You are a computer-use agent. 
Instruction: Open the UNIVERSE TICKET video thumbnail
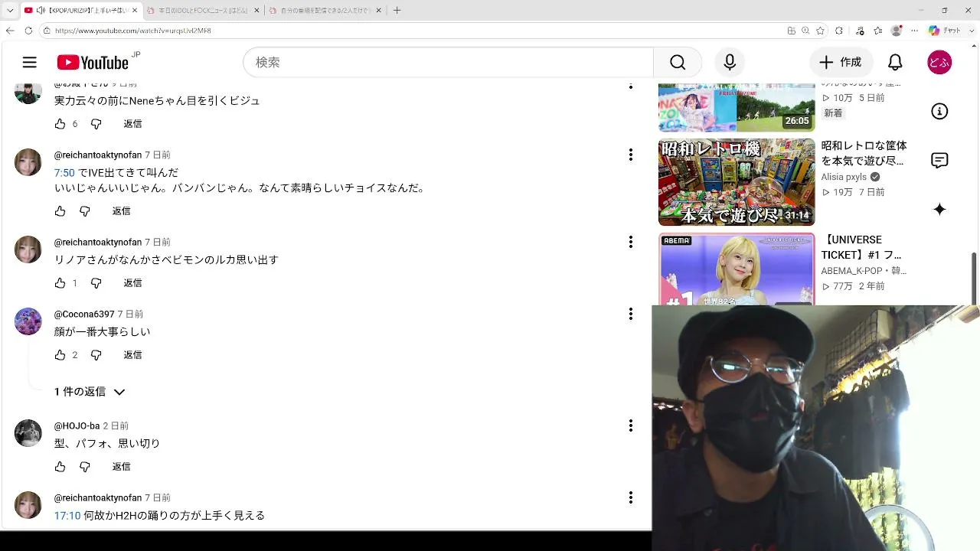(x=737, y=269)
